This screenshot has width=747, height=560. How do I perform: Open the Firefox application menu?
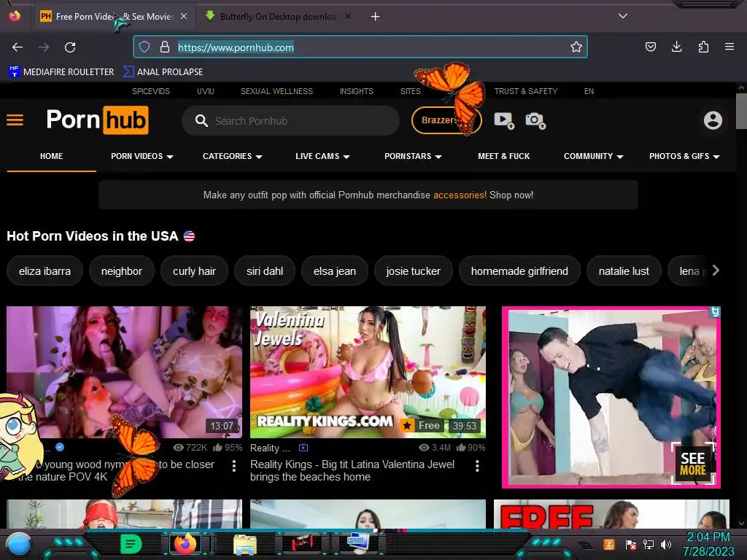click(729, 47)
